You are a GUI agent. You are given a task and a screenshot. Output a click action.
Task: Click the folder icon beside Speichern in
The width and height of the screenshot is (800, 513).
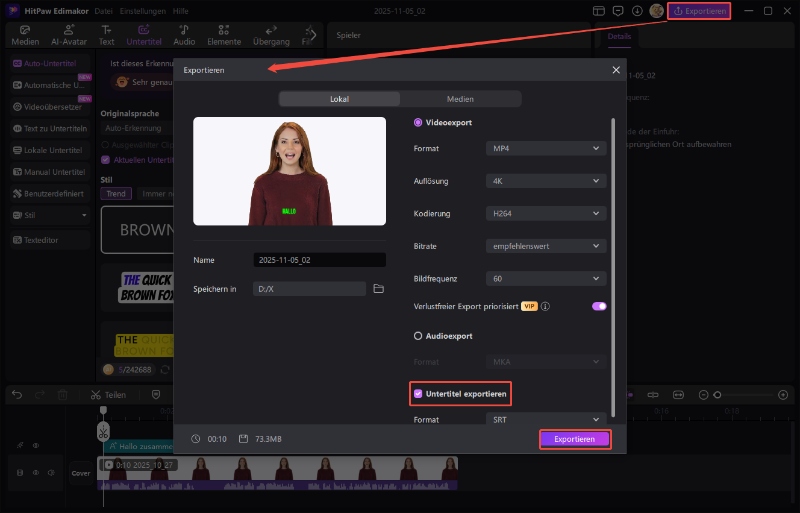(378, 289)
